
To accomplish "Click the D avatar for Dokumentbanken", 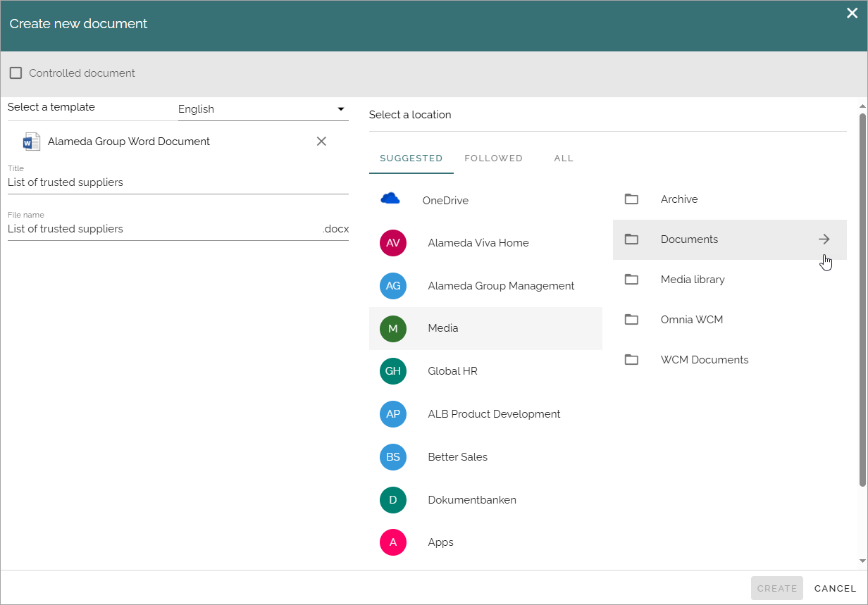I will pyautogui.click(x=393, y=500).
